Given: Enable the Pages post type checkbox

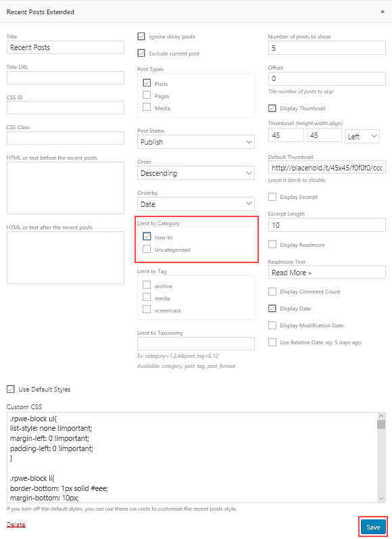Looking at the screenshot, I should click(x=147, y=95).
